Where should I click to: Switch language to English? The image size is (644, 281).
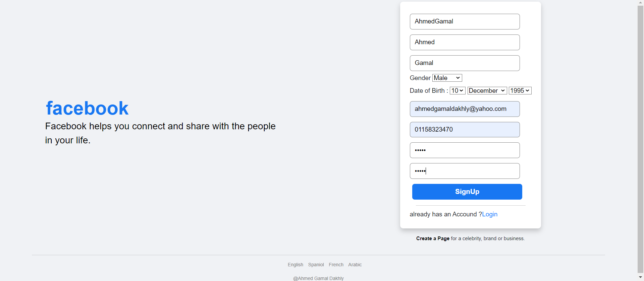[x=295, y=265]
